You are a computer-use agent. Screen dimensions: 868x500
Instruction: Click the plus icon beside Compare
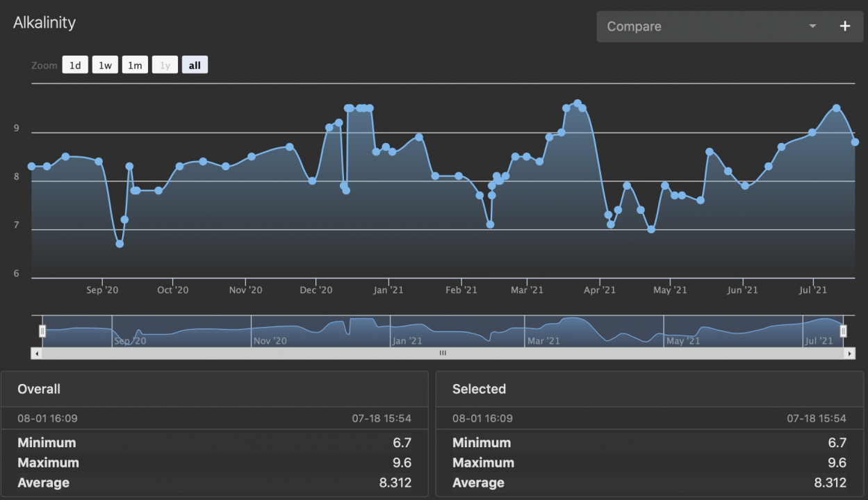pos(845,26)
